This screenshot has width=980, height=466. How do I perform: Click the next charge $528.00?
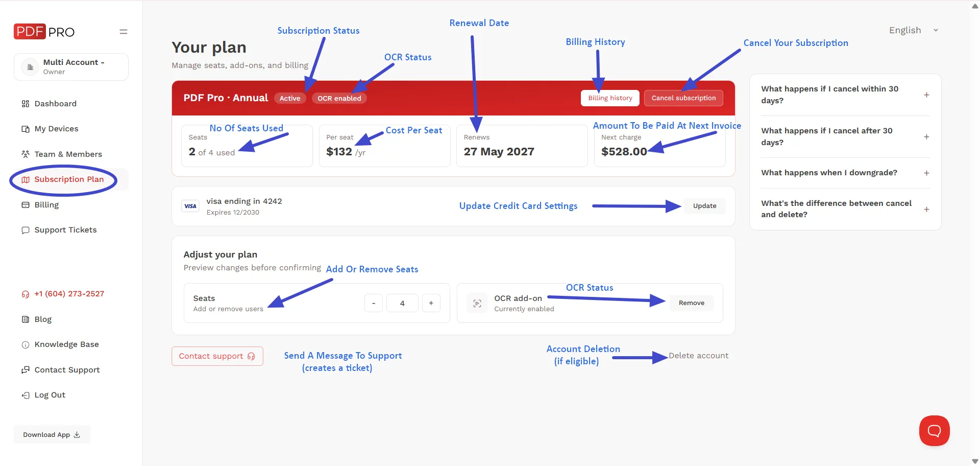[x=624, y=152]
